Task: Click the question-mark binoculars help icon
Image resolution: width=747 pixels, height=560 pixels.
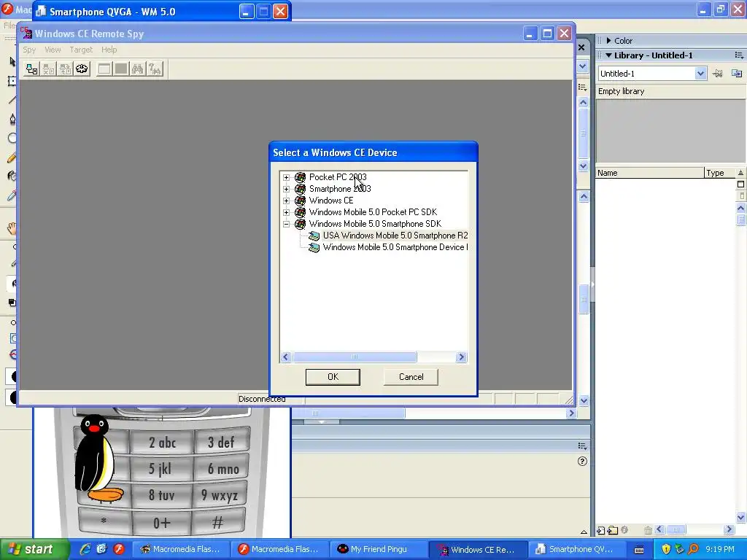Action: point(155,69)
